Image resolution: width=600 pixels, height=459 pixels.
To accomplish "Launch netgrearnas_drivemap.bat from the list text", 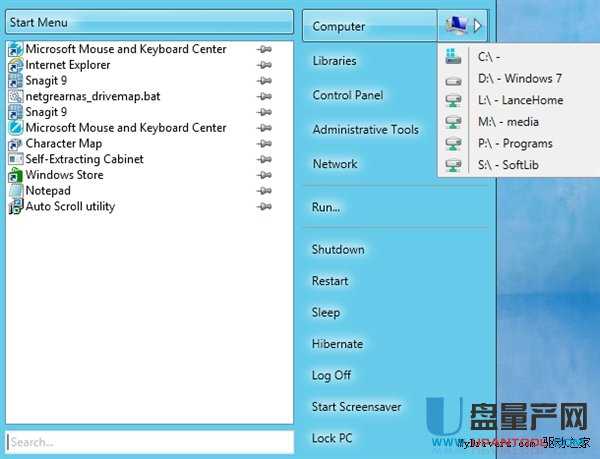I will (x=93, y=96).
